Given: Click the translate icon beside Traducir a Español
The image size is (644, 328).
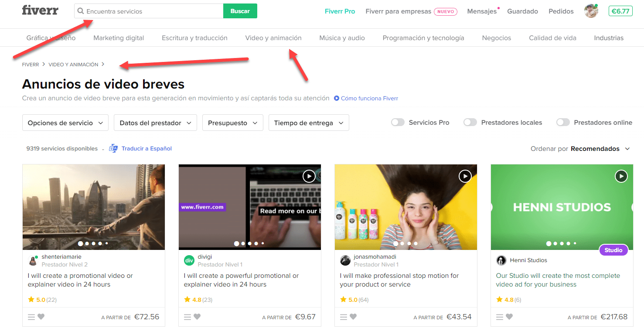Looking at the screenshot, I should pos(113,149).
